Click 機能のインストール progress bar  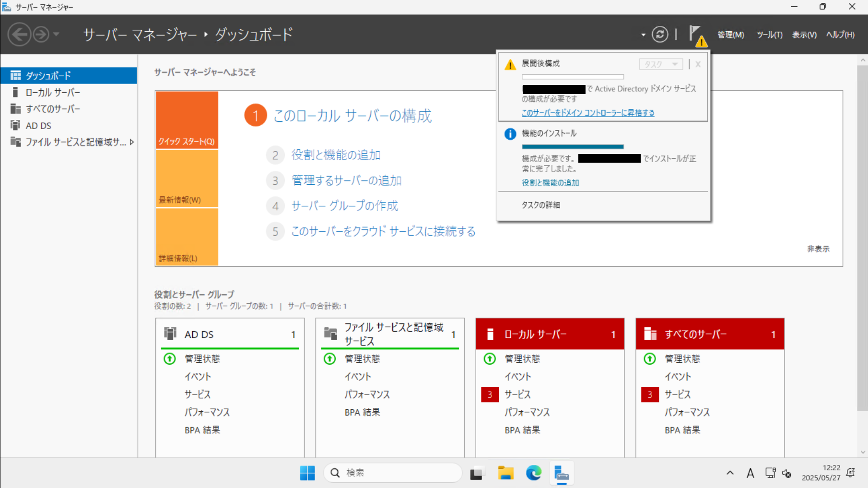(x=573, y=146)
